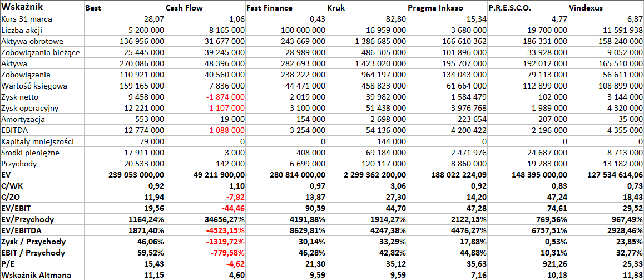Select Best total assets 270 086 000
This screenshot has height=280, width=644.
[x=124, y=63]
